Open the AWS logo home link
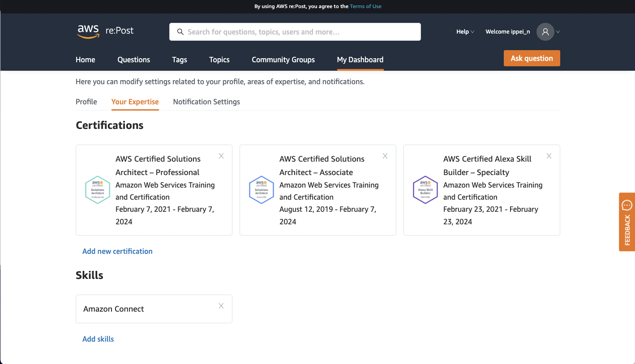Screen dimensions: 635x364 [88, 31]
